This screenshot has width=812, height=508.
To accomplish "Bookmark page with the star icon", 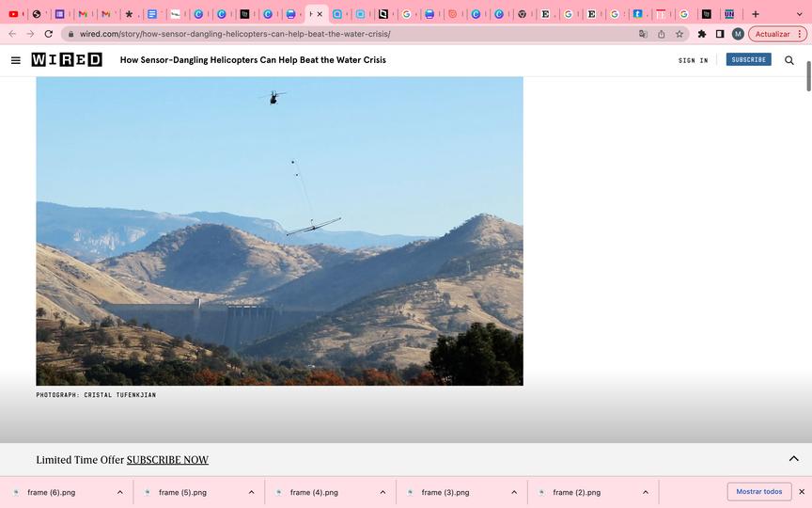I will 679,34.
